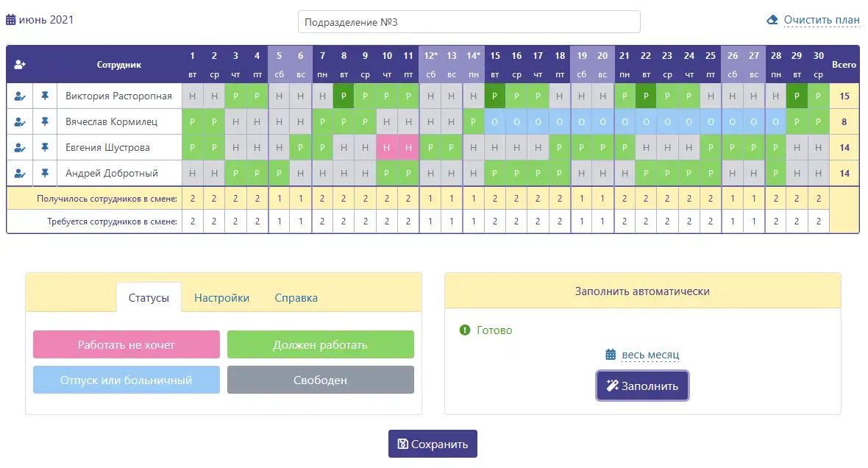The width and height of the screenshot is (868, 468).
Task: Open the Справка tab
Action: pos(295,297)
